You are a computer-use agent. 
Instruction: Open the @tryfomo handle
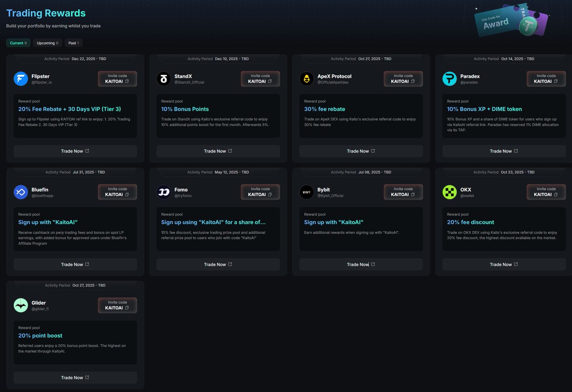point(184,196)
